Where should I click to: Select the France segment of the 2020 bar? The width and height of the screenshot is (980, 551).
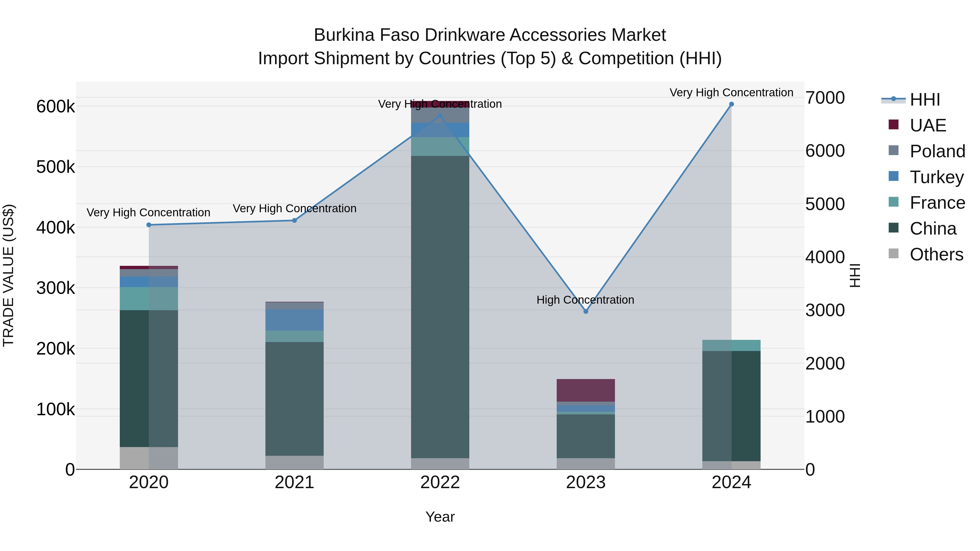tap(149, 298)
